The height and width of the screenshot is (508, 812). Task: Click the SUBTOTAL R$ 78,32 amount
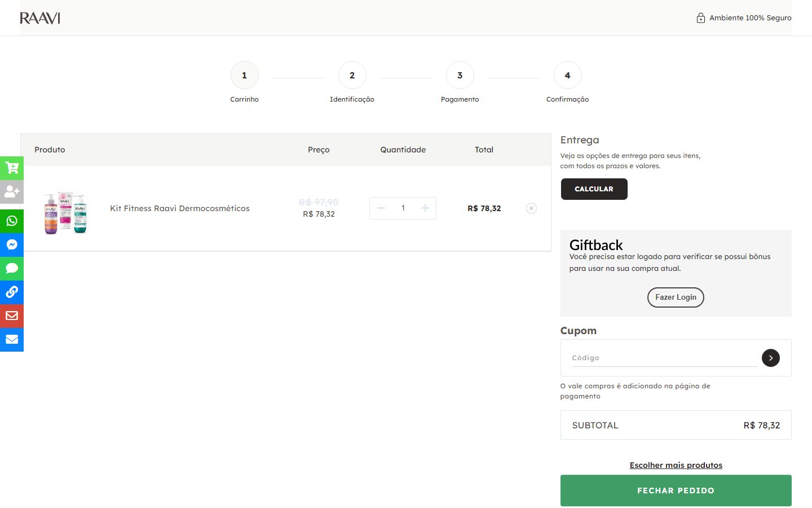(761, 426)
